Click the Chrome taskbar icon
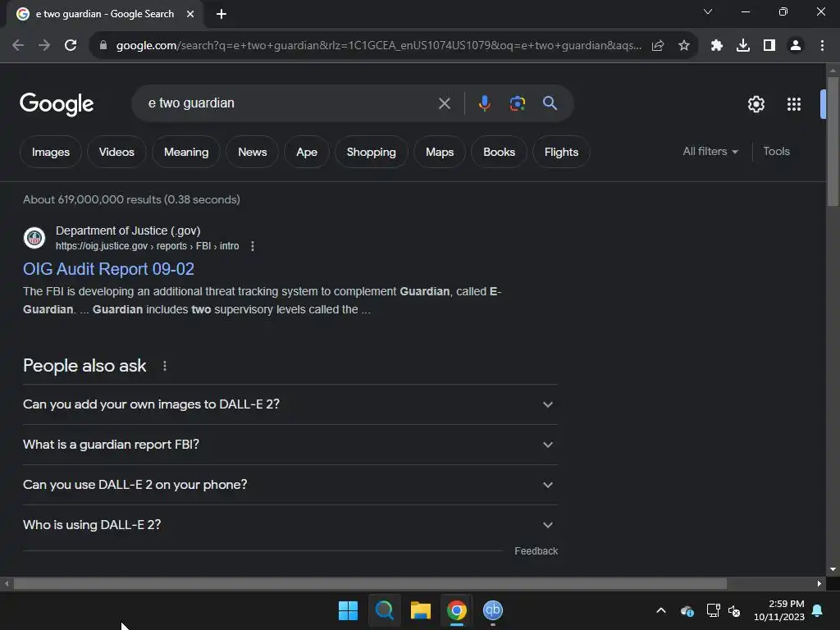The image size is (840, 630). tap(456, 610)
